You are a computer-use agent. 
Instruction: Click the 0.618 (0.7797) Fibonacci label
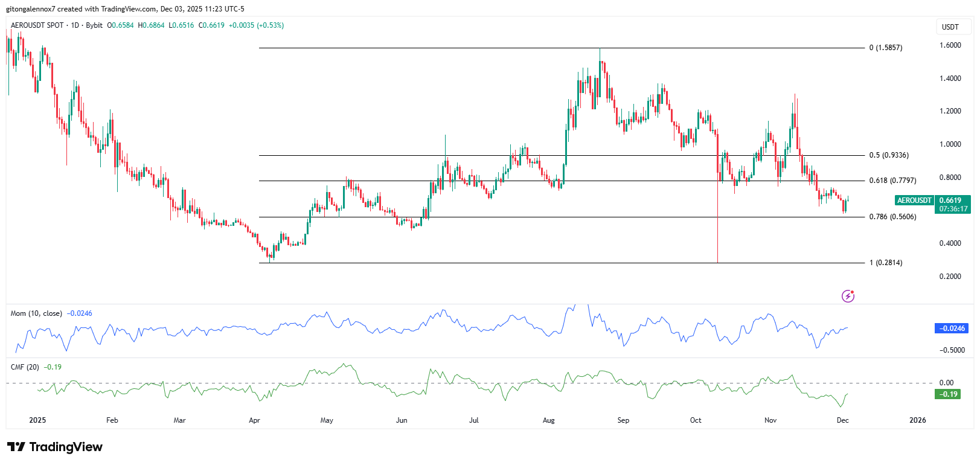click(892, 181)
